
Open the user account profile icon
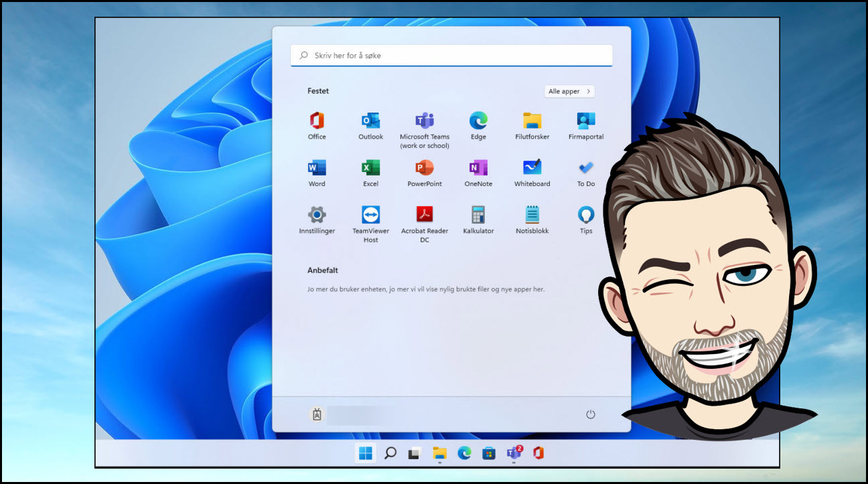click(317, 414)
